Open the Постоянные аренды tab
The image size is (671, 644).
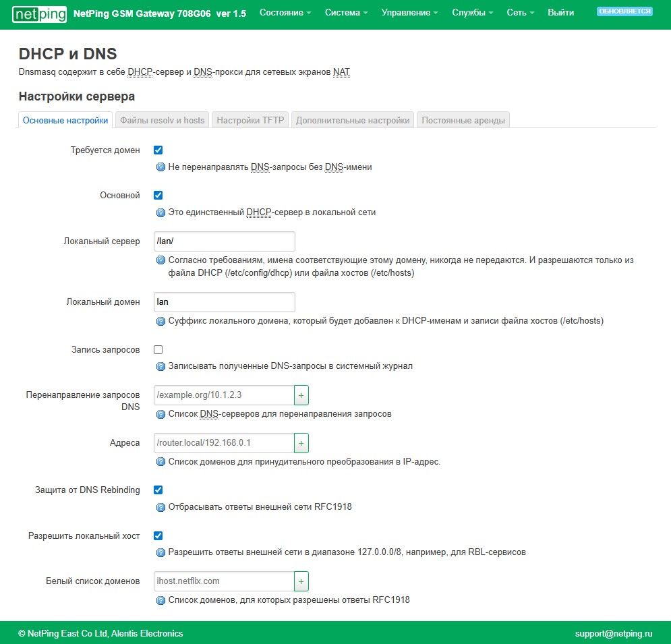pyautogui.click(x=463, y=121)
